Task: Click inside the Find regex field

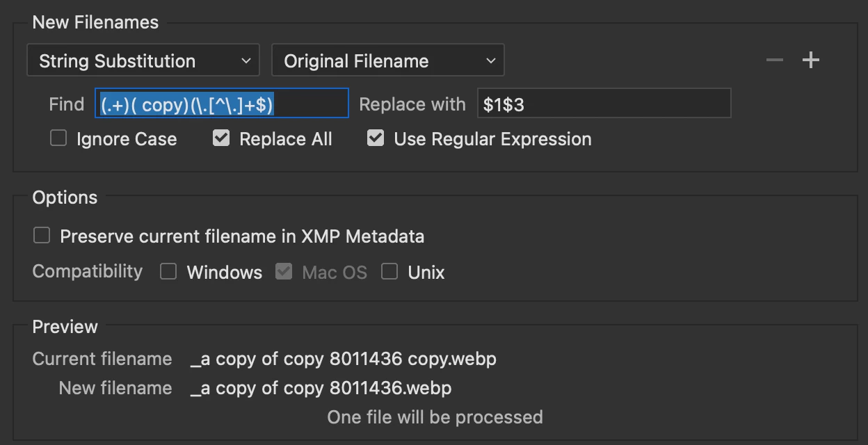Action: pos(221,104)
